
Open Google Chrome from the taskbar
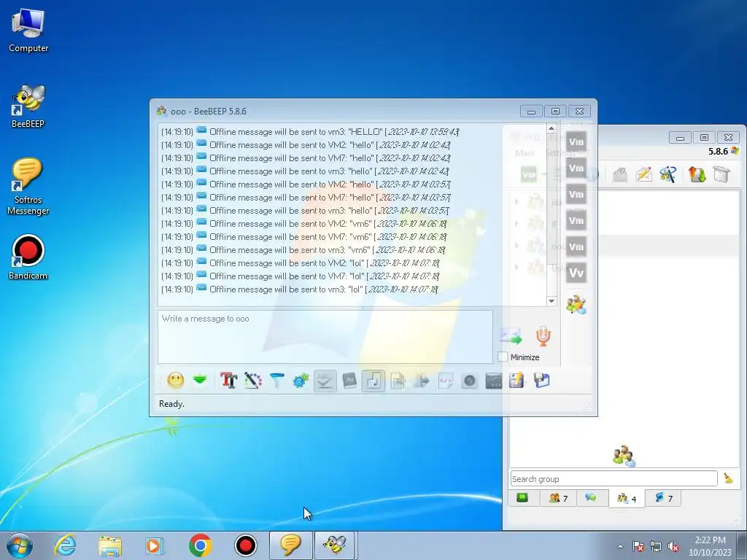[200, 545]
